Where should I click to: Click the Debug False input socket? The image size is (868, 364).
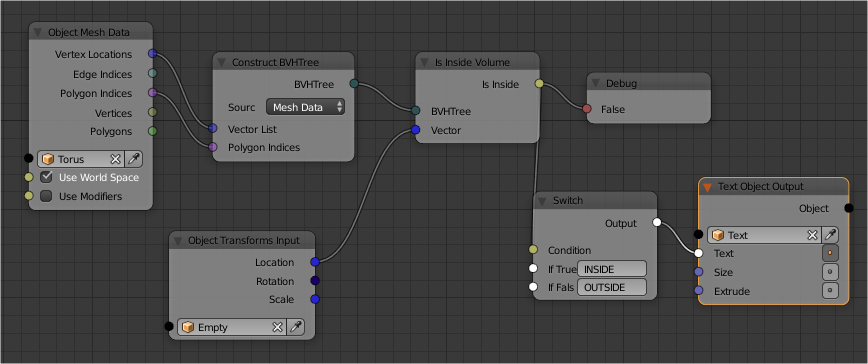(x=587, y=109)
